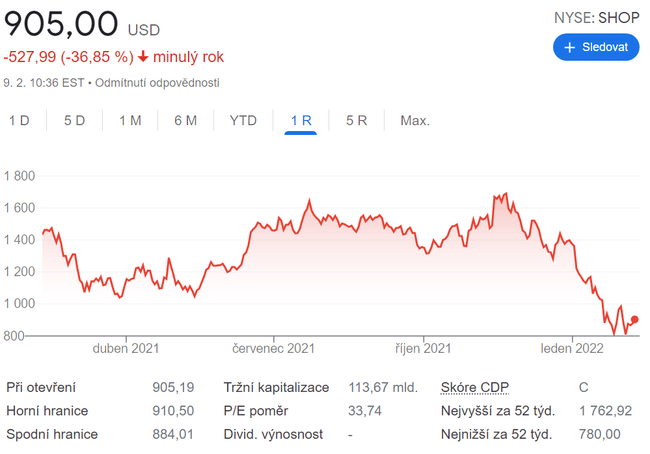Switch to the 1 D time range
This screenshot has width=650, height=454.
19,121
